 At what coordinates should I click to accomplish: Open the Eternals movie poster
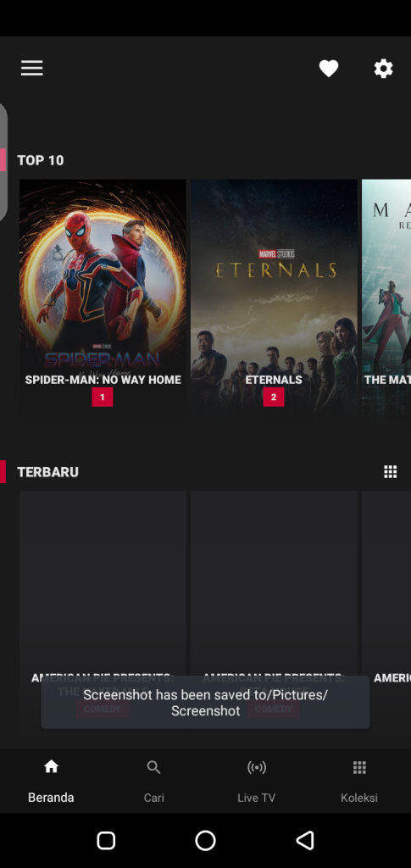274,299
